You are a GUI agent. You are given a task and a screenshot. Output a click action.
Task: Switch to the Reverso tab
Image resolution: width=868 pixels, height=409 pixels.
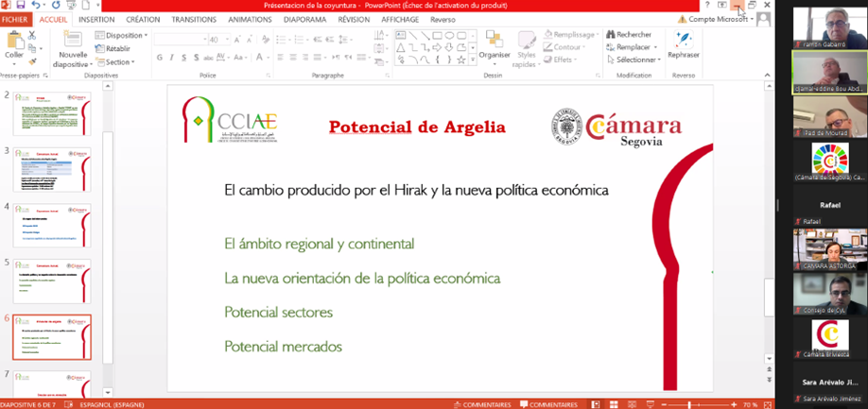pos(443,19)
